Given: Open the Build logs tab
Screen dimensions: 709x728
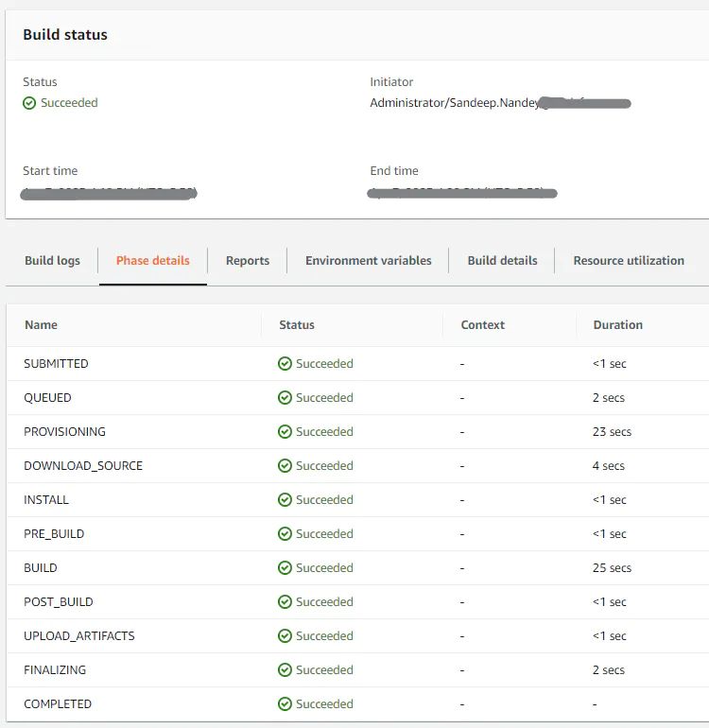Looking at the screenshot, I should point(52,260).
